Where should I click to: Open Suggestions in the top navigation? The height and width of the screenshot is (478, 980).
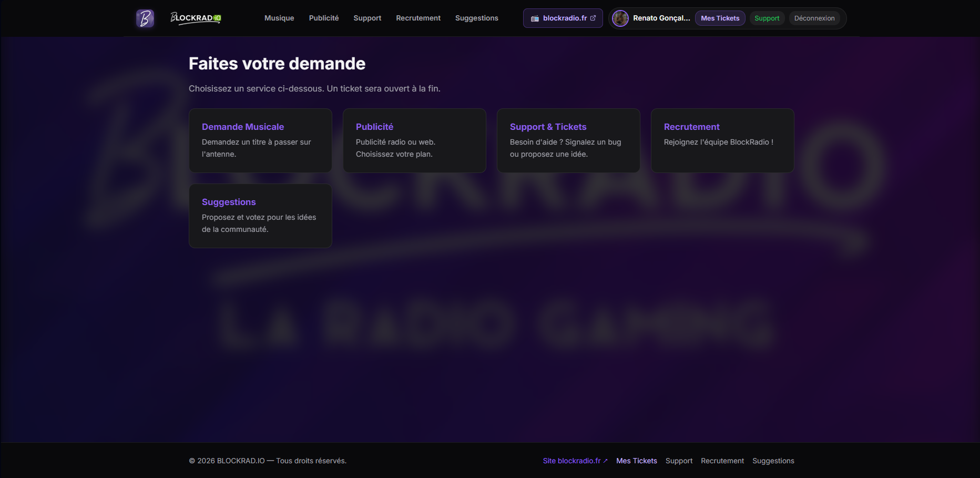[x=477, y=18]
